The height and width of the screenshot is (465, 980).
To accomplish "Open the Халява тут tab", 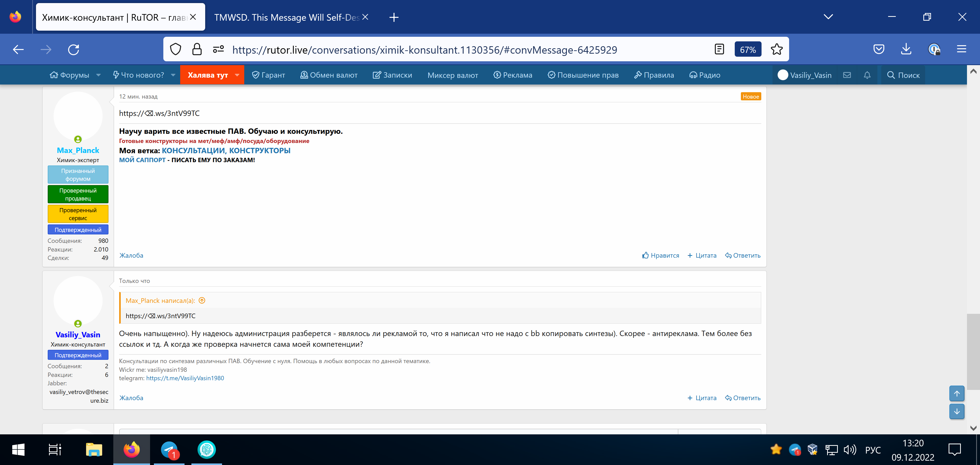I will pos(208,75).
